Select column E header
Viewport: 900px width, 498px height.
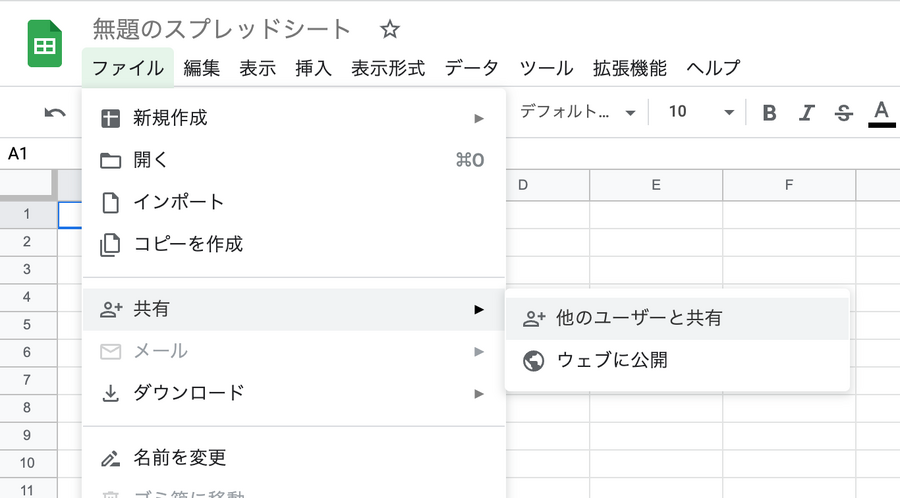point(656,185)
